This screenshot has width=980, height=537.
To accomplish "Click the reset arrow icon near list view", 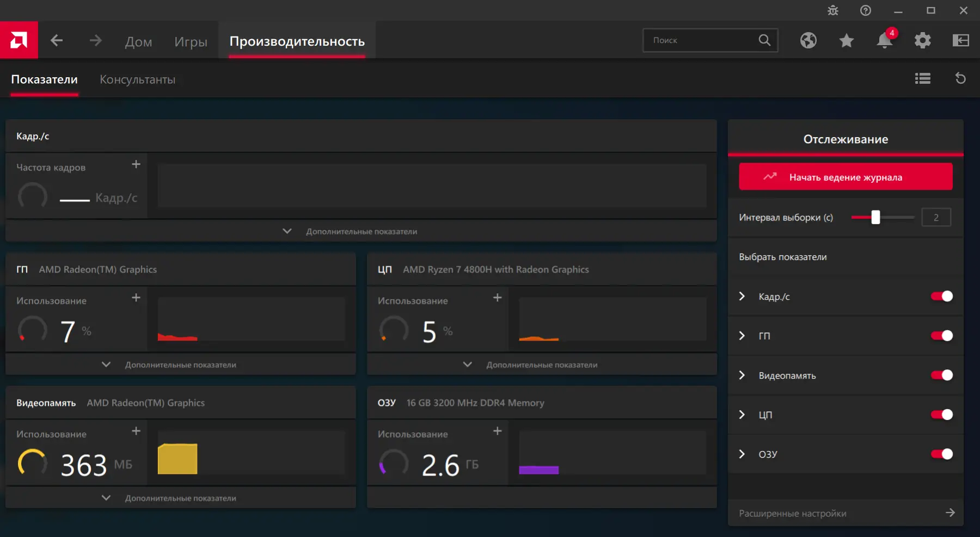I will pyautogui.click(x=960, y=78).
